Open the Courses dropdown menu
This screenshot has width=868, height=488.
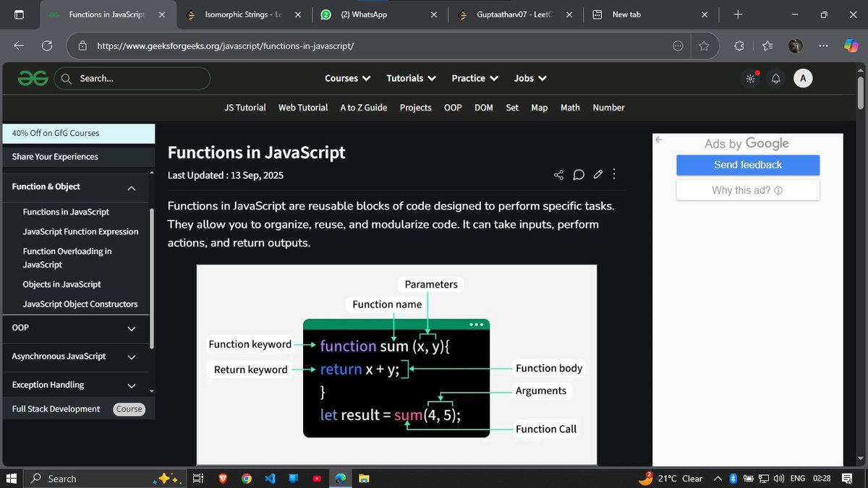[347, 78]
